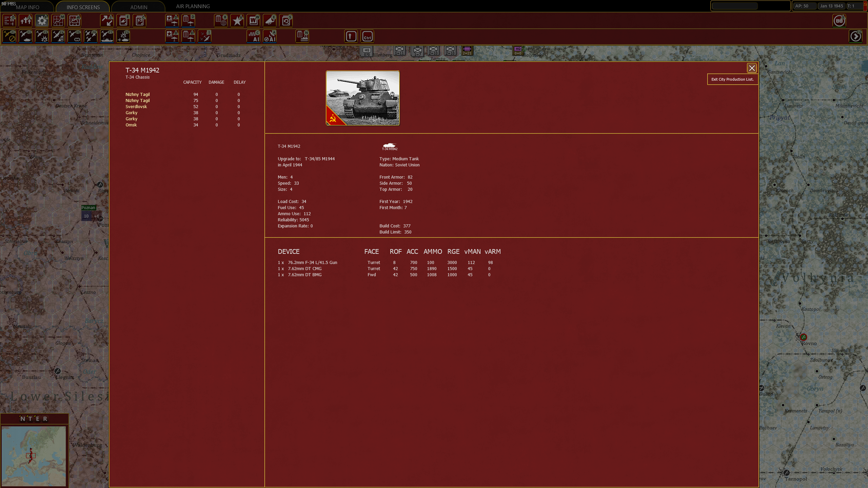Select the Poznan city label on map

click(88, 208)
